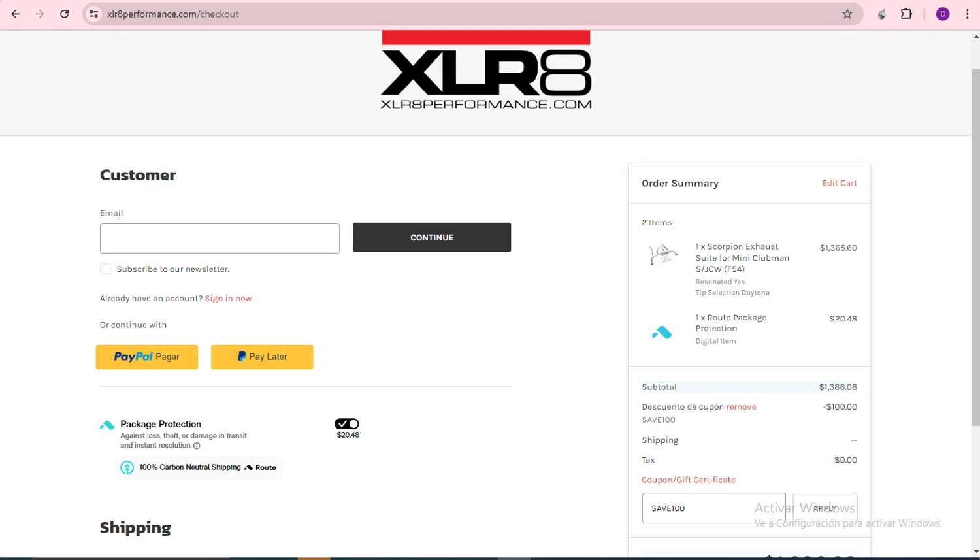
Task: Click the browser forward arrow
Action: [40, 14]
